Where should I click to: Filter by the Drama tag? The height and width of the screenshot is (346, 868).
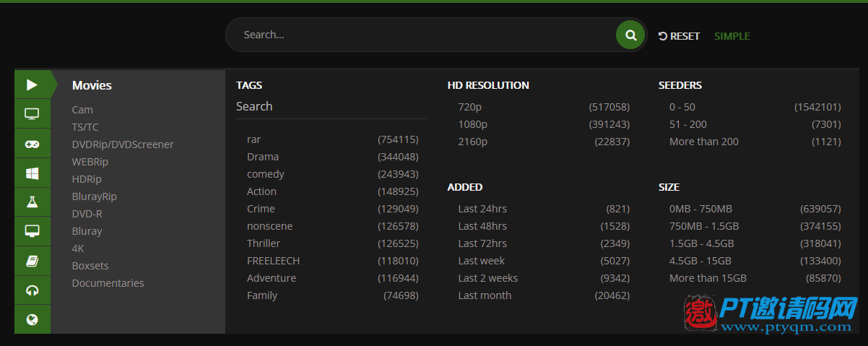[x=333, y=157]
